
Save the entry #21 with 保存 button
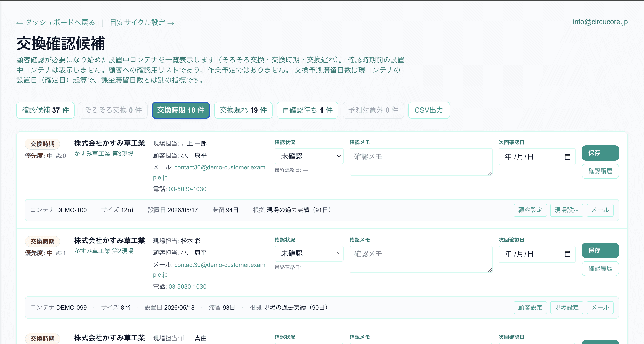(600, 250)
